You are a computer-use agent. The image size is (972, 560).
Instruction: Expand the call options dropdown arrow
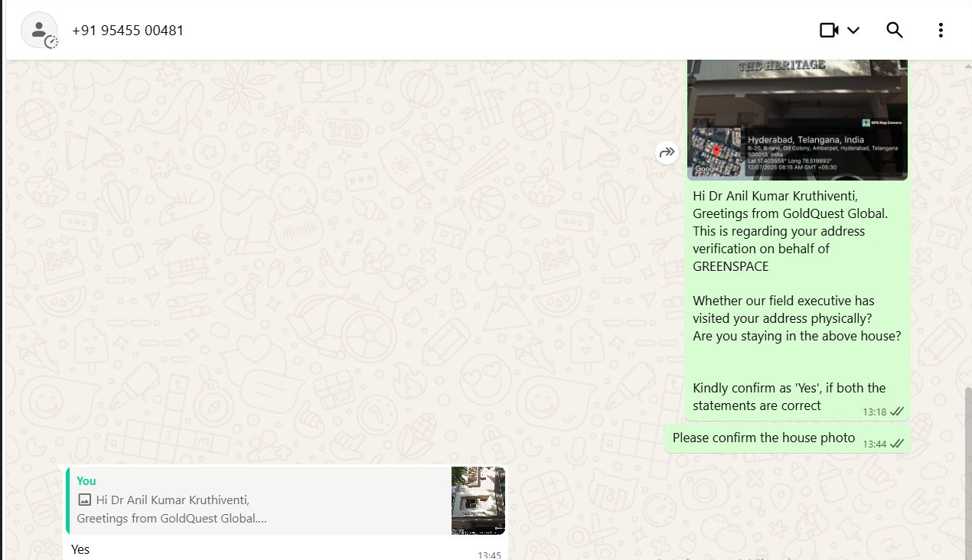click(853, 30)
